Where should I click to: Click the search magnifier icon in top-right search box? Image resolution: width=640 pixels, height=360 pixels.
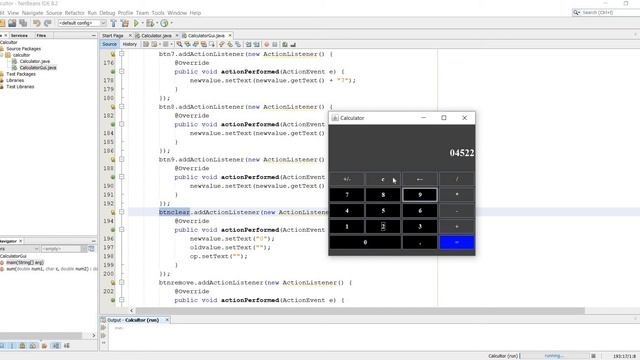pyautogui.click(x=576, y=13)
